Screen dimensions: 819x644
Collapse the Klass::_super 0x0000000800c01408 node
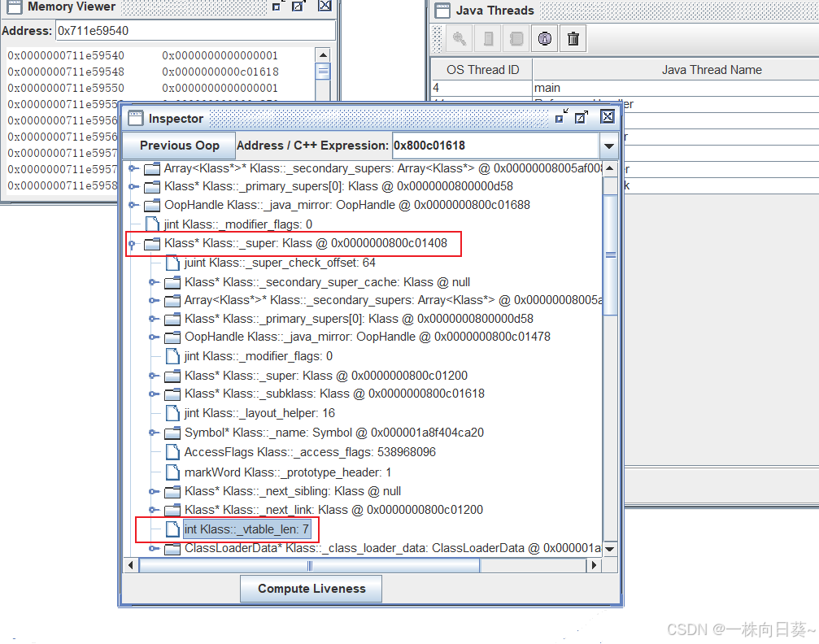click(x=132, y=244)
